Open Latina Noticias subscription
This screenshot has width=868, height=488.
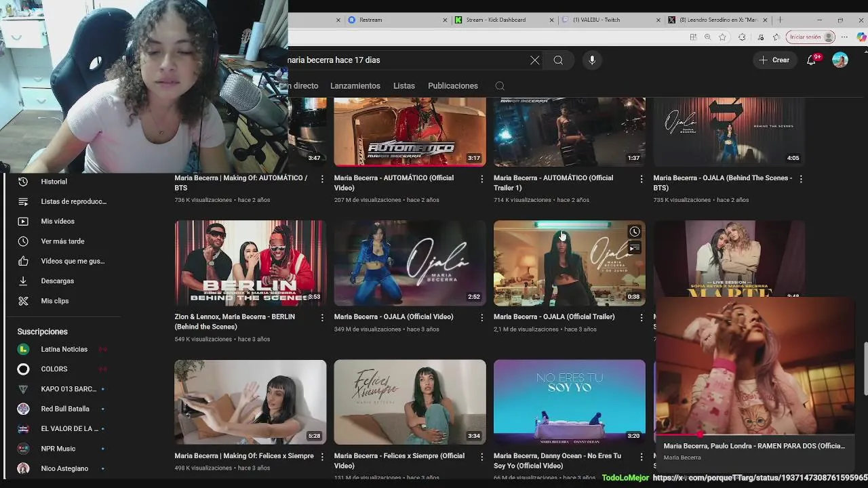point(62,349)
